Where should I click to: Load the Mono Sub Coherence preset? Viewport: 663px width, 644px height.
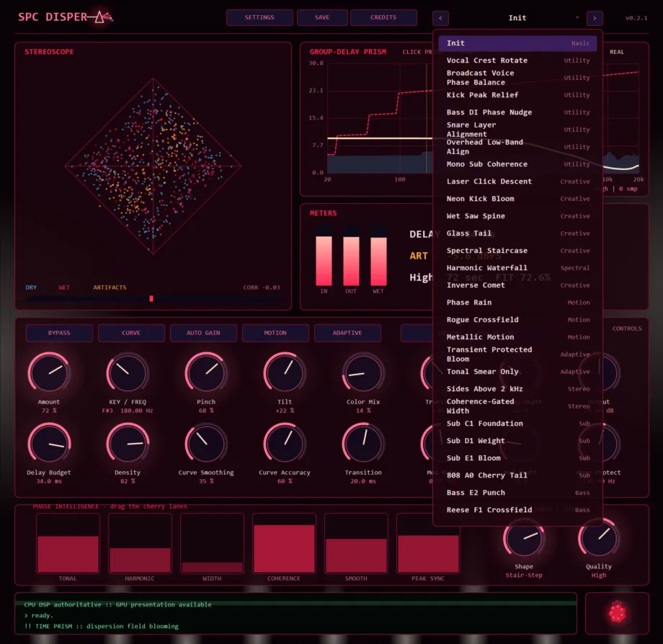pos(517,164)
